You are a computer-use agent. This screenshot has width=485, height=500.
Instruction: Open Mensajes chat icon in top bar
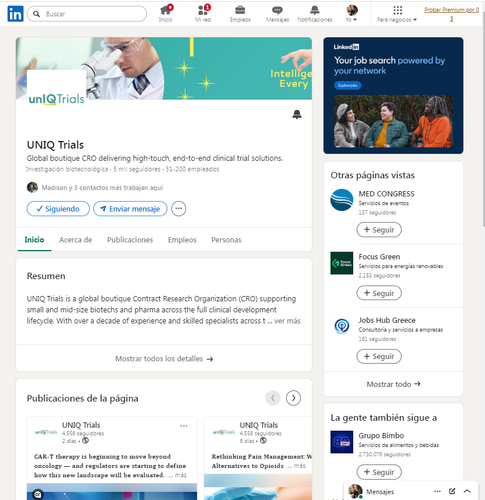(277, 14)
